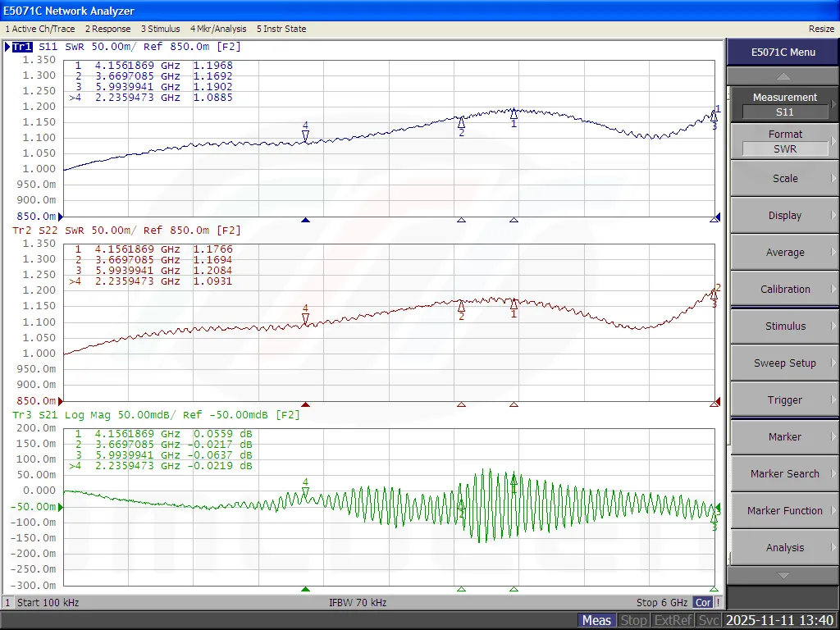
Task: Click the Cor correction status indicator
Action: click(x=703, y=603)
